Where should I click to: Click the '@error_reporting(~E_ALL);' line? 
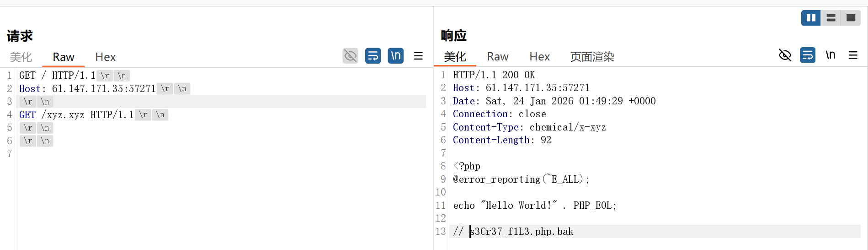tap(521, 179)
